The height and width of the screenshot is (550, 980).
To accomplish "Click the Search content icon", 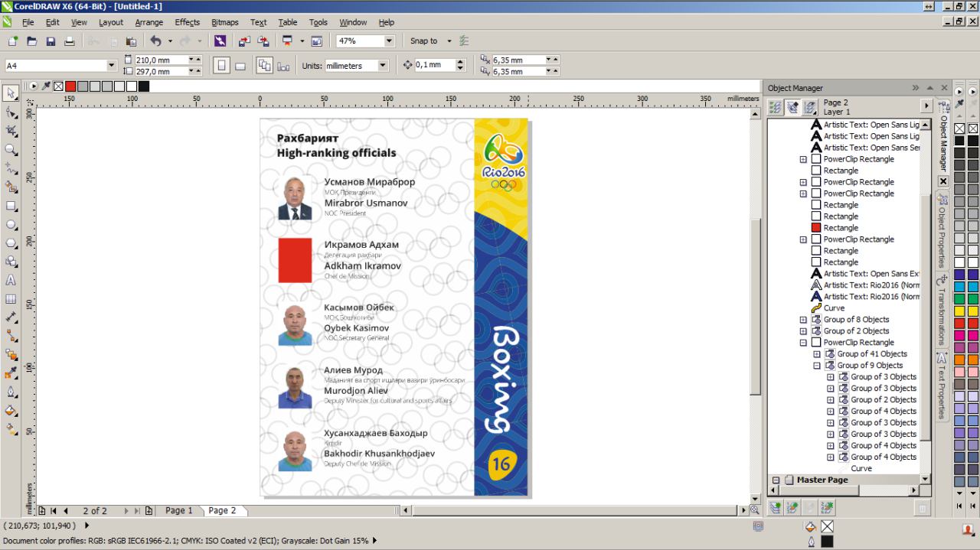I will [x=220, y=41].
